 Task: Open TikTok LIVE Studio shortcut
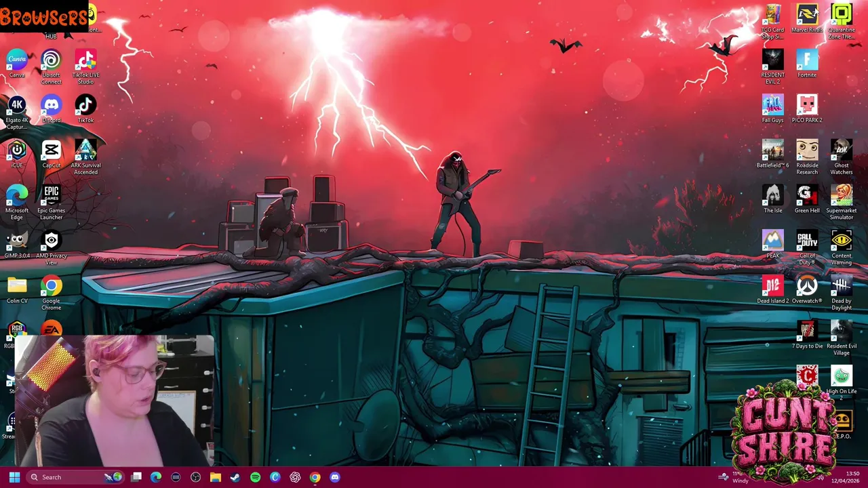pos(85,66)
